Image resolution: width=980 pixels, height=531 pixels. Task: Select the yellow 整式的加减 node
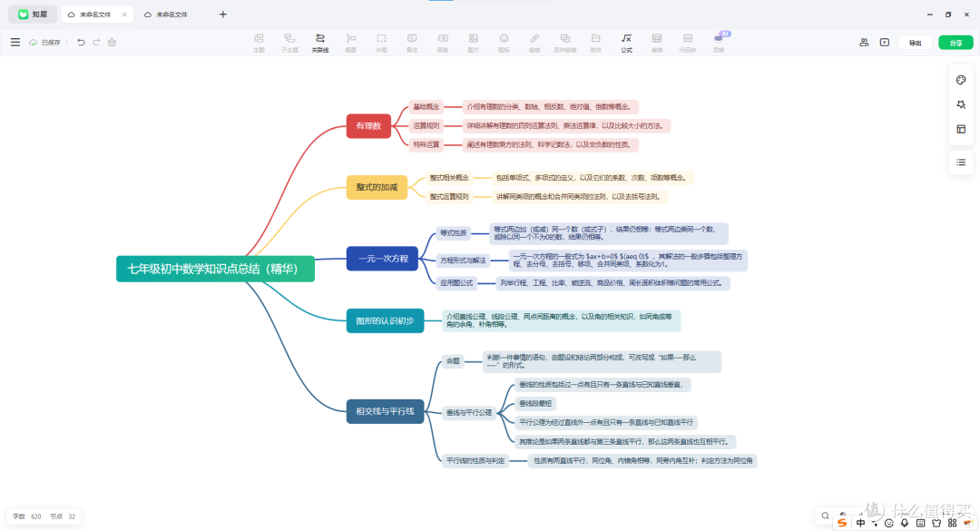[377, 187]
